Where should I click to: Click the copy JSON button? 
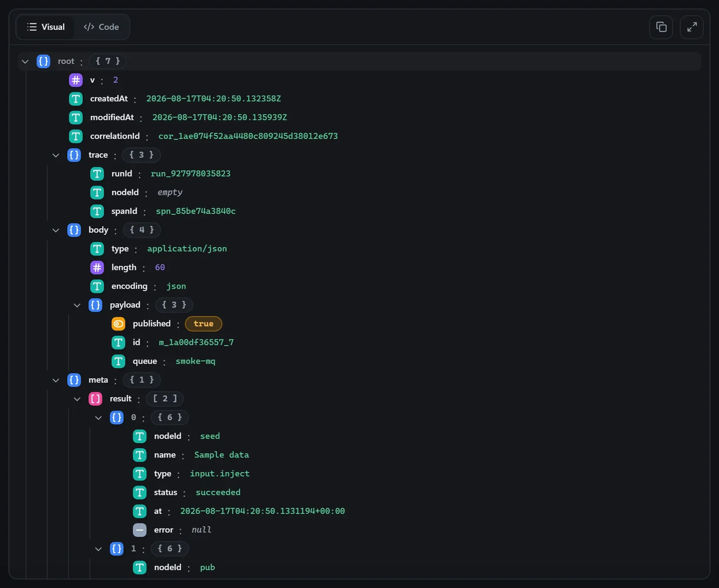(661, 27)
